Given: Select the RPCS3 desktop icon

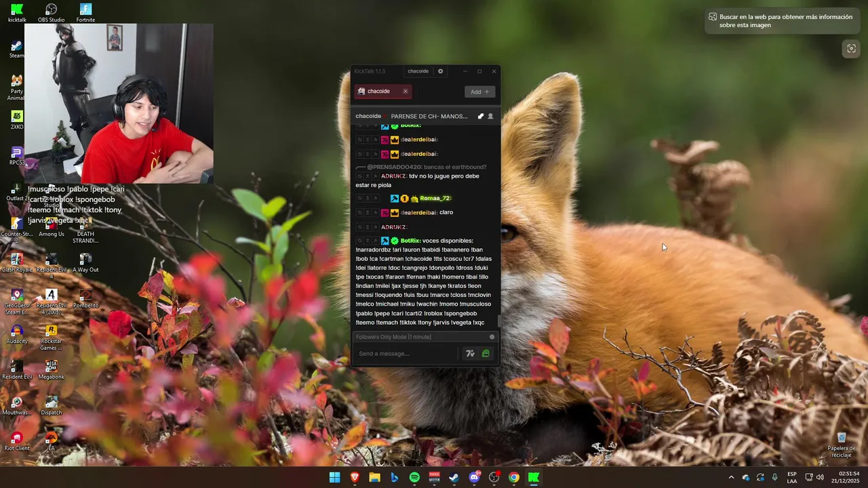Looking at the screenshot, I should click(17, 156).
